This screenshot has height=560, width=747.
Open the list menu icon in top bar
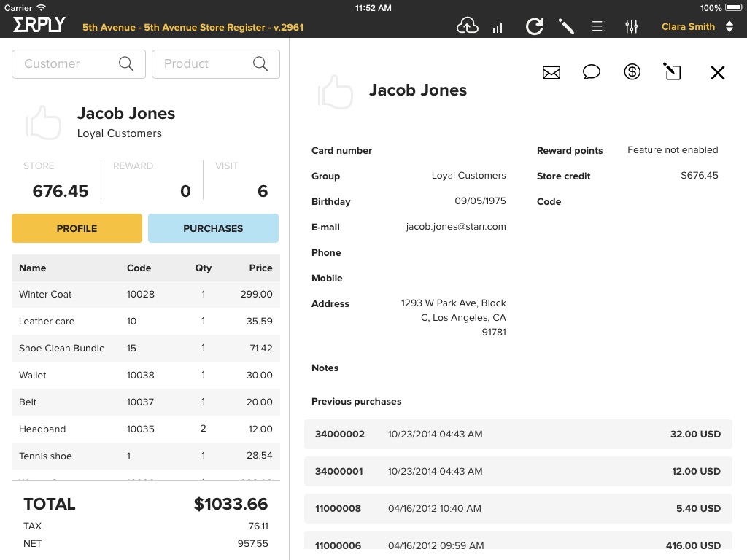point(598,27)
